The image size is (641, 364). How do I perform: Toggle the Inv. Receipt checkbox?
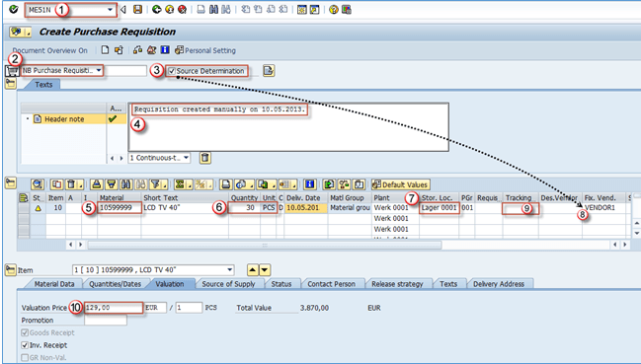[25, 345]
